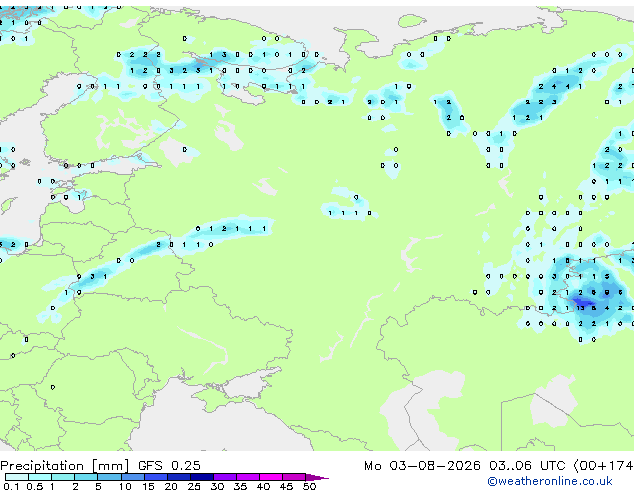
Task: Click the "0.5" legend label
Action: click(35, 486)
